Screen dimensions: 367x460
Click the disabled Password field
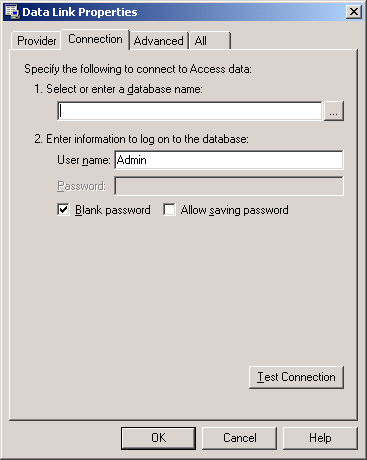[x=229, y=186]
